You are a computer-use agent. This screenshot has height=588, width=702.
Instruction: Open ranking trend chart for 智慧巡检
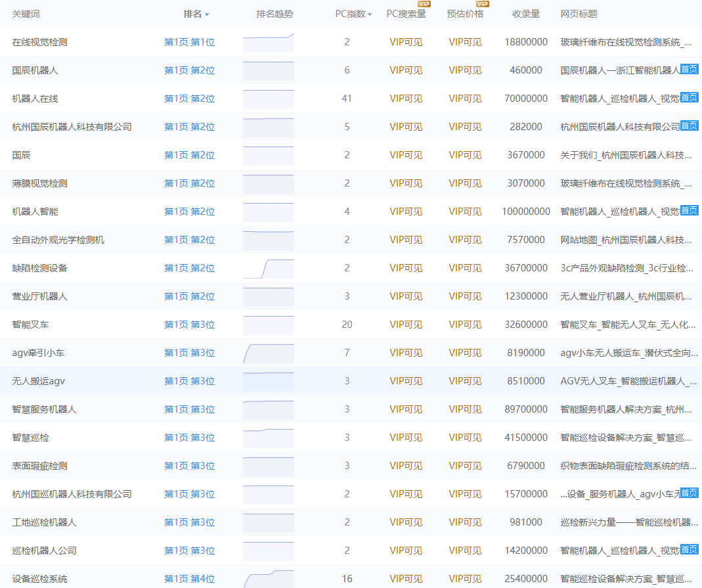click(x=269, y=438)
